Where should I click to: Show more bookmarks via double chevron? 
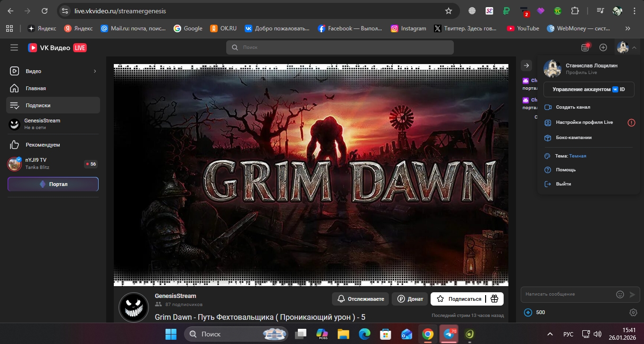pos(628,28)
